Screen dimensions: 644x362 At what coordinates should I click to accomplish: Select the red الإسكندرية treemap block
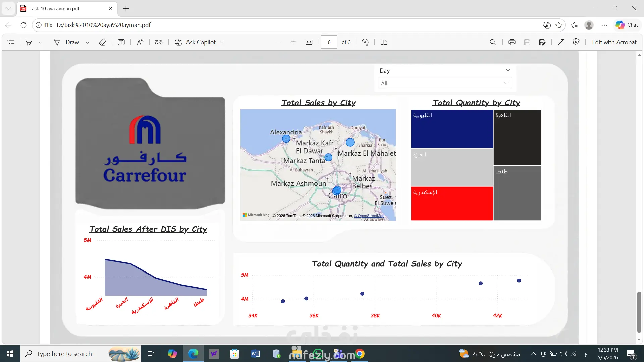[x=452, y=203]
